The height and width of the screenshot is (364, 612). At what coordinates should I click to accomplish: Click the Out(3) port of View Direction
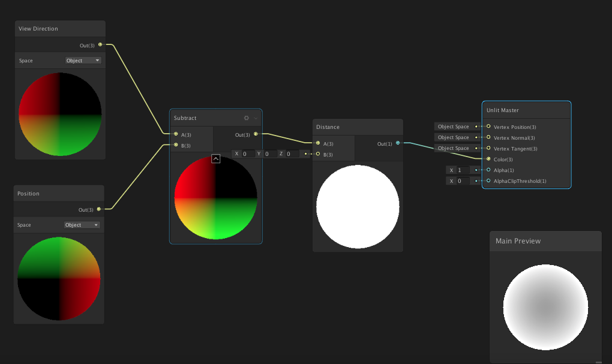(x=100, y=44)
